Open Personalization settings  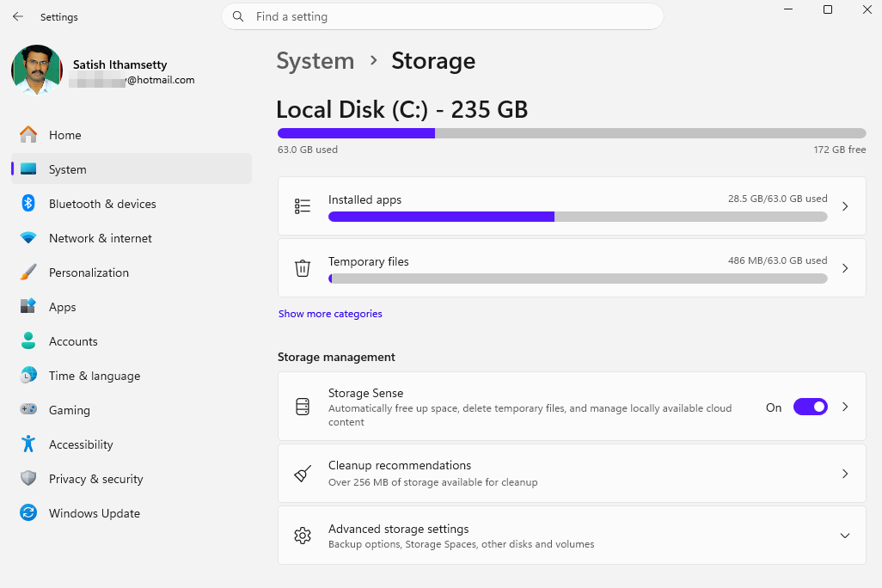pos(132,272)
